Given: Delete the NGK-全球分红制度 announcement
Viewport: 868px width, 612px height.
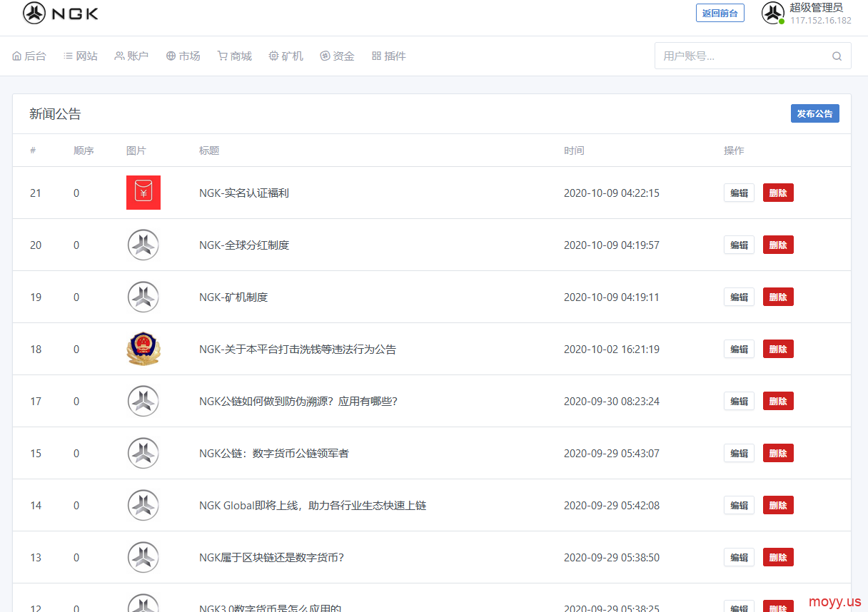Looking at the screenshot, I should tap(778, 245).
